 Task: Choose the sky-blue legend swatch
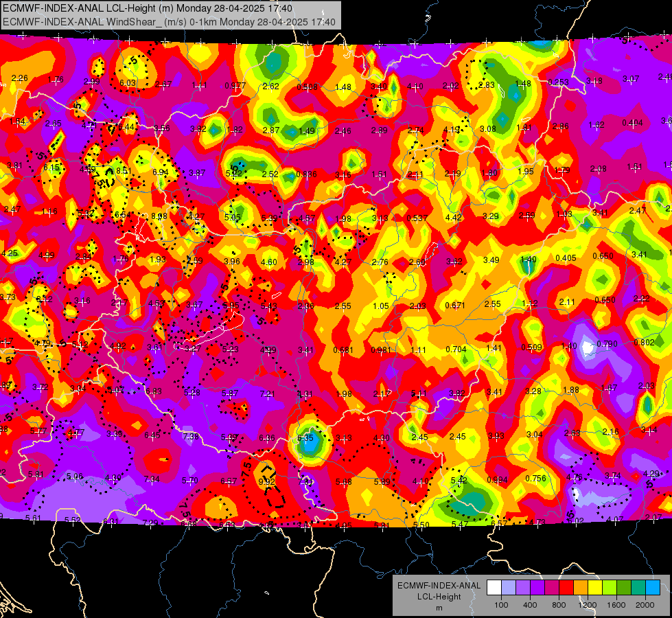tap(652, 588)
